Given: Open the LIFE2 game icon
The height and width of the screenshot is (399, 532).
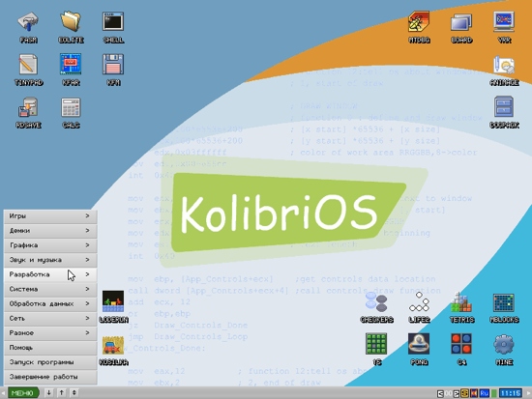Looking at the screenshot, I should (419, 307).
